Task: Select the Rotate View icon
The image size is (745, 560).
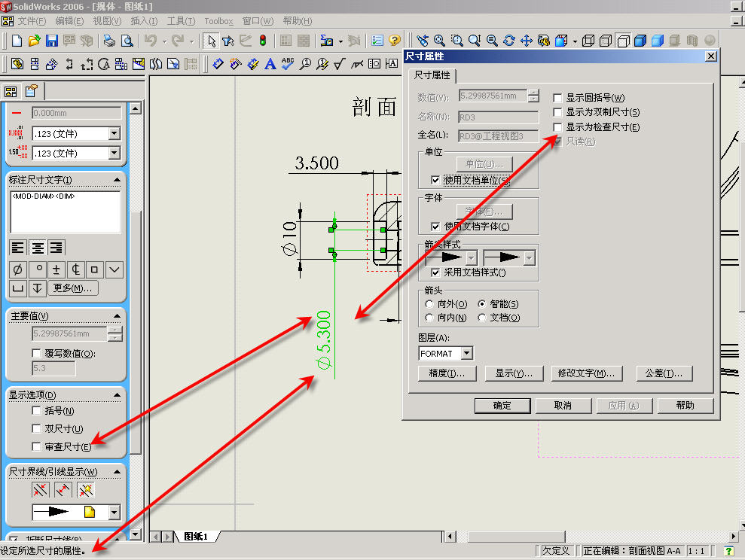Action: coord(509,41)
